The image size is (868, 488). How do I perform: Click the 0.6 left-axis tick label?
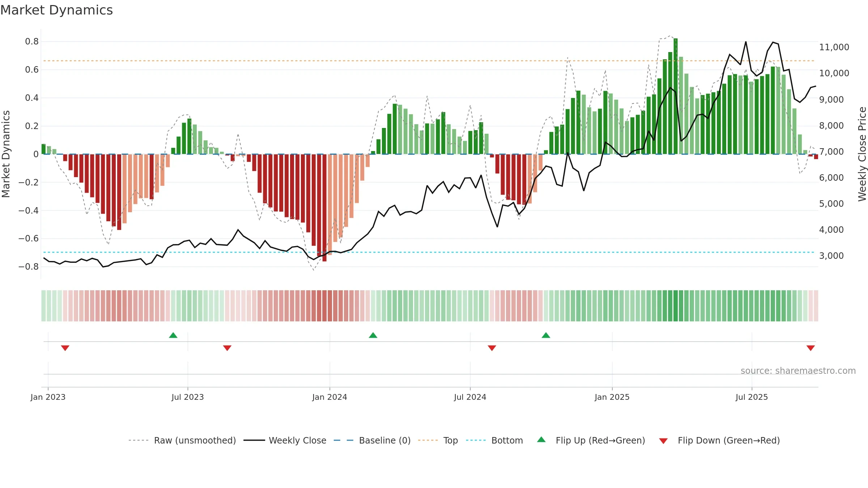32,70
